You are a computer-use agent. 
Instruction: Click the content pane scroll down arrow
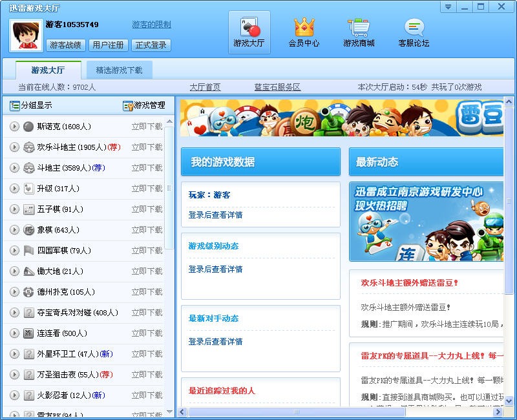509,401
